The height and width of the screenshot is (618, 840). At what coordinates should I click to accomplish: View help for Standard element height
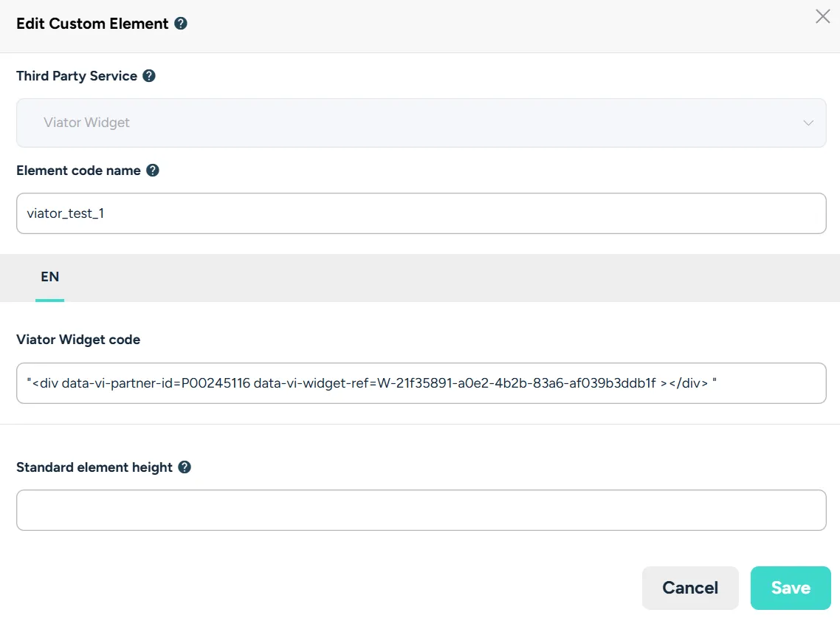click(x=185, y=467)
